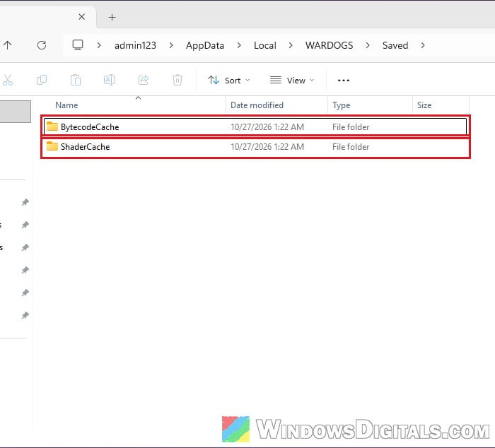Click File folder type of BytecodeCache row
The width and height of the screenshot is (495, 448).
click(351, 126)
